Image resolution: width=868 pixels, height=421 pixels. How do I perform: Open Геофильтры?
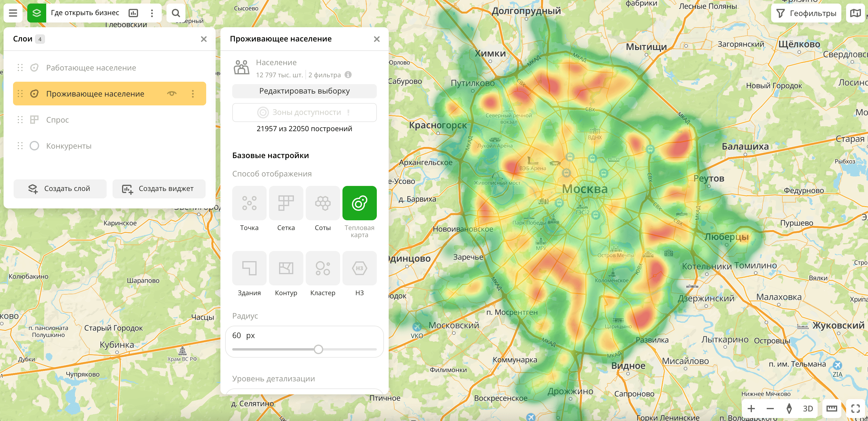[x=806, y=13]
